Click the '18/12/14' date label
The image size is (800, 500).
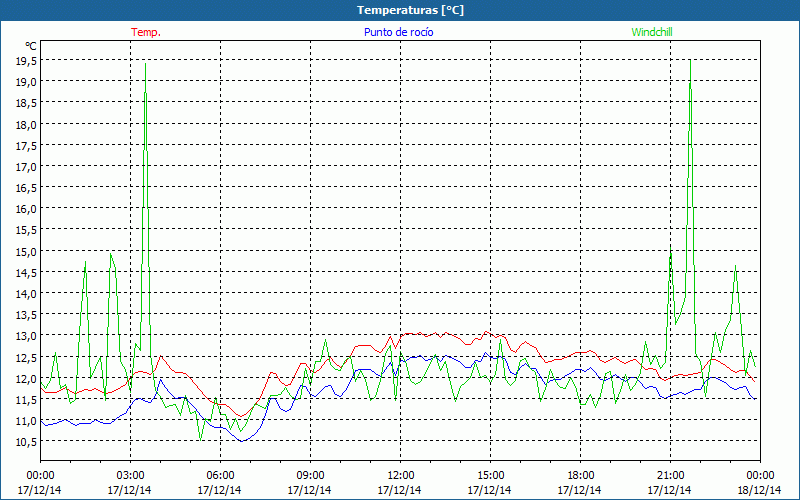[x=760, y=490]
